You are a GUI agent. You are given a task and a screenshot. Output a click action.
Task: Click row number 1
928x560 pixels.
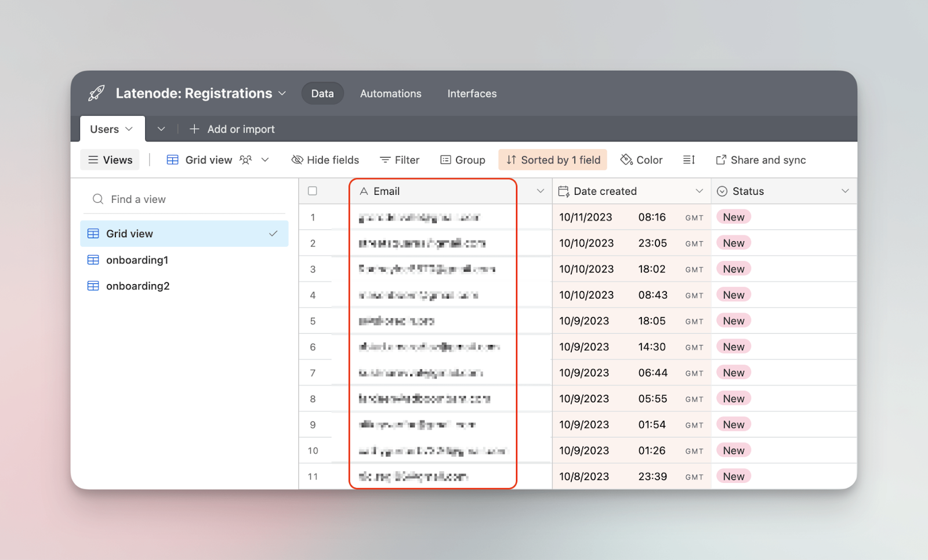click(x=313, y=217)
